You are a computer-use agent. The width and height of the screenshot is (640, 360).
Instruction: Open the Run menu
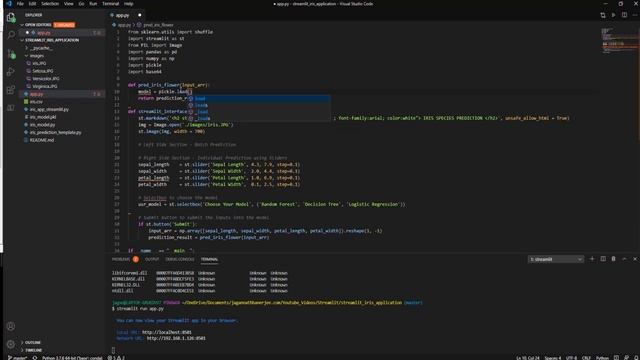93,4
